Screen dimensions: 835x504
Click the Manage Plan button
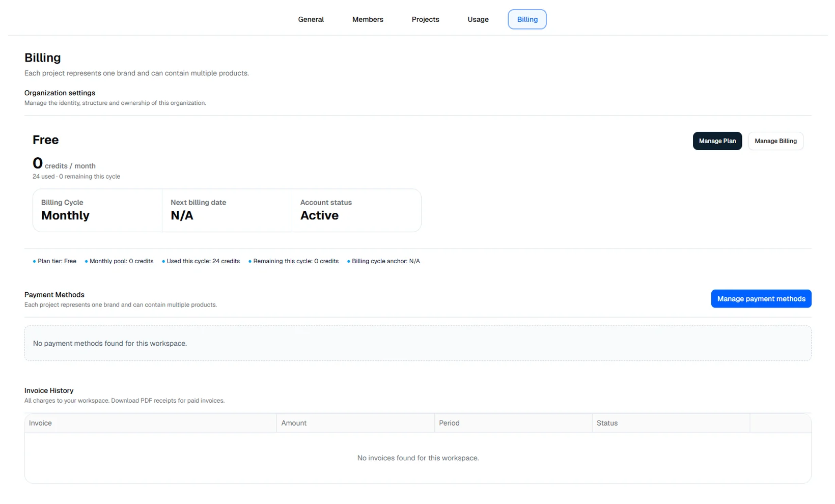coord(717,141)
